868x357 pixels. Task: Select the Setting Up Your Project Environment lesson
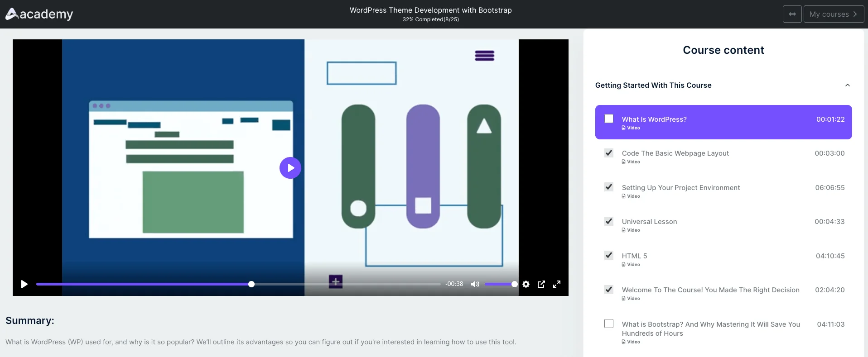point(680,188)
